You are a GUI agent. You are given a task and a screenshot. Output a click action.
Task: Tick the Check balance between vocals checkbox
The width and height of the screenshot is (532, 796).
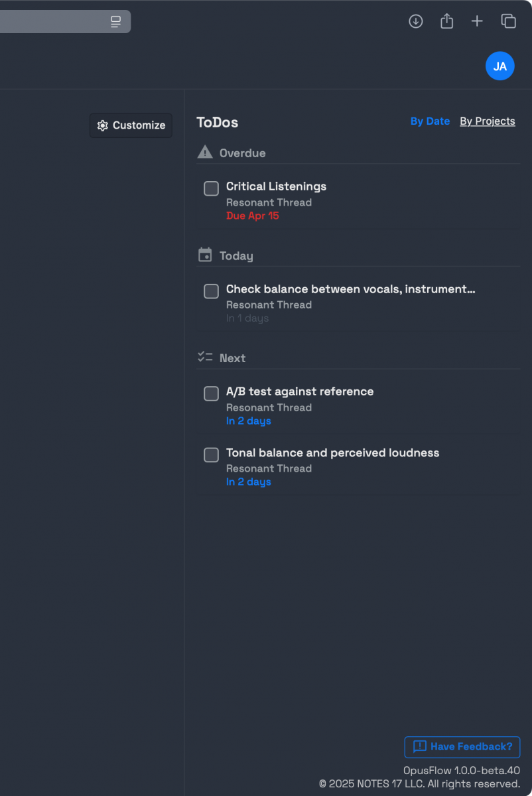[x=211, y=291]
